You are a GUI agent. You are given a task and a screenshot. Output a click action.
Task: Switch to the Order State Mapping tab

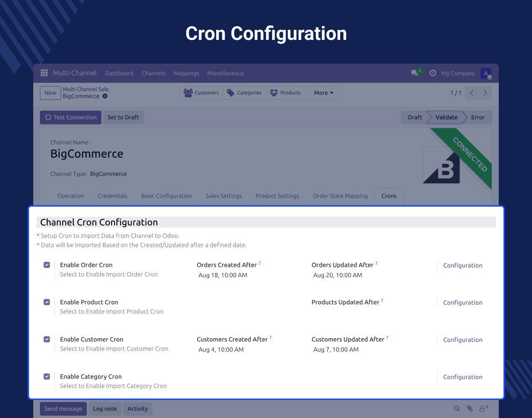[340, 196]
